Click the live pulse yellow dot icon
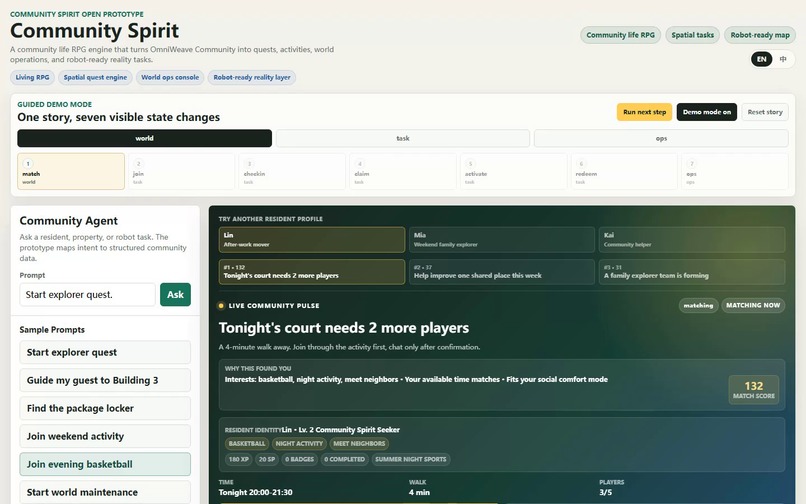Viewport: 806px width, 504px height. click(221, 305)
